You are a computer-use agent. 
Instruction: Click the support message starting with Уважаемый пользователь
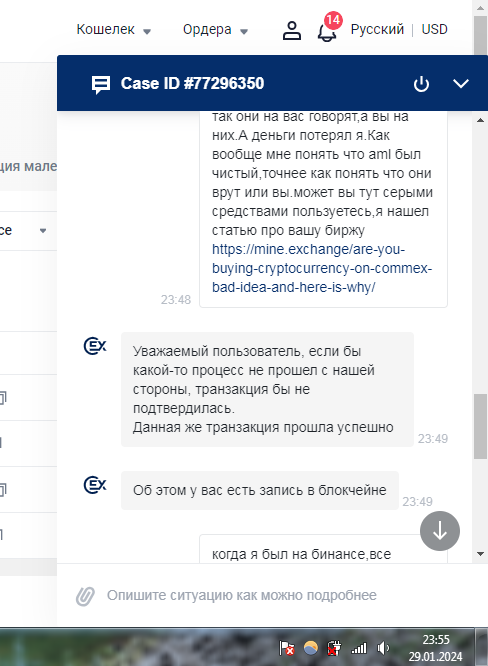[267, 389]
